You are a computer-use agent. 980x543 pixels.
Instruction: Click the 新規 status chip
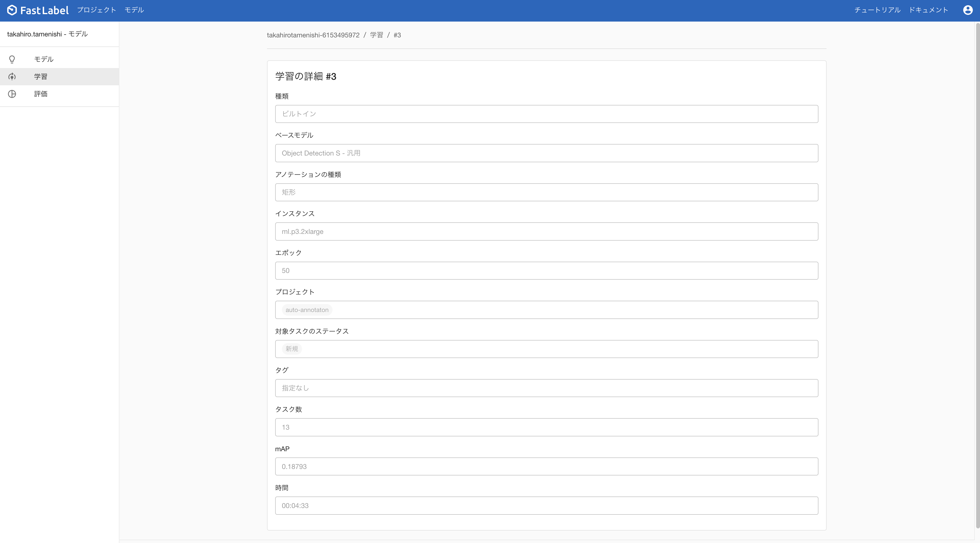(x=292, y=349)
